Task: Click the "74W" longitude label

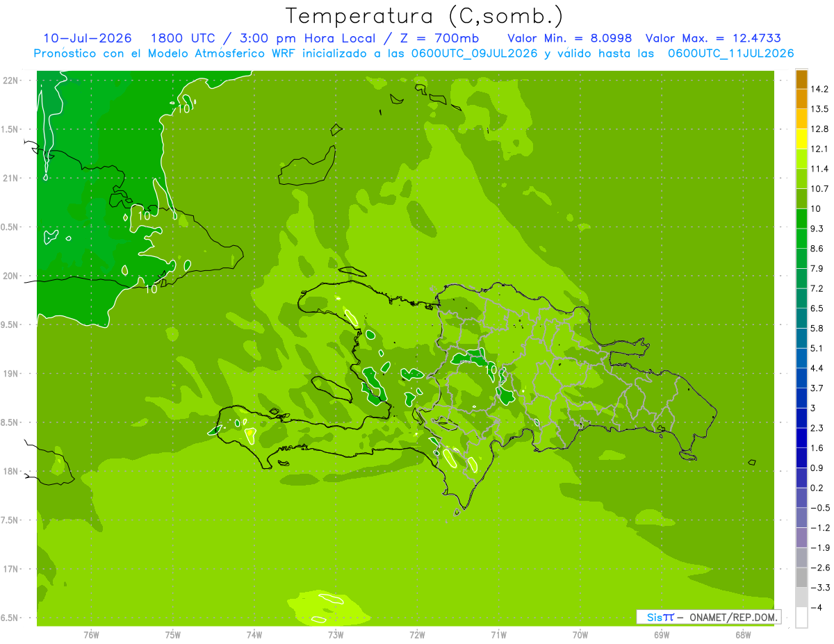Action: tap(254, 634)
